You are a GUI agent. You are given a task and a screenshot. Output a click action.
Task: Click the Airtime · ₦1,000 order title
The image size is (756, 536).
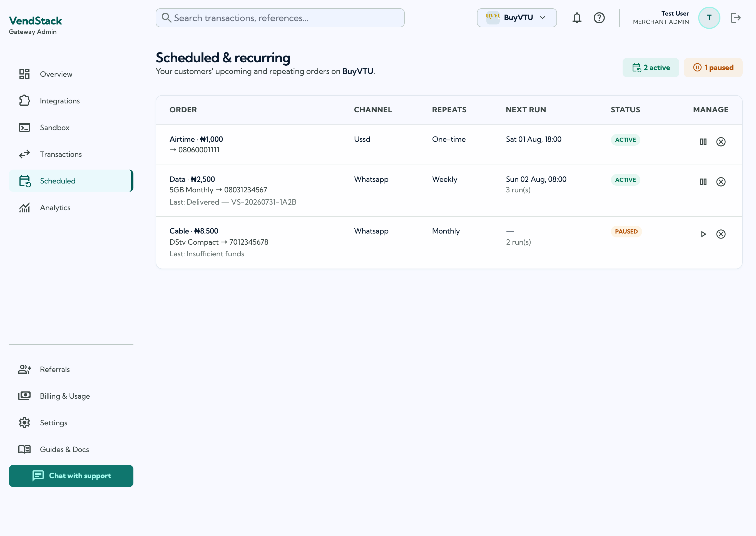(x=196, y=139)
